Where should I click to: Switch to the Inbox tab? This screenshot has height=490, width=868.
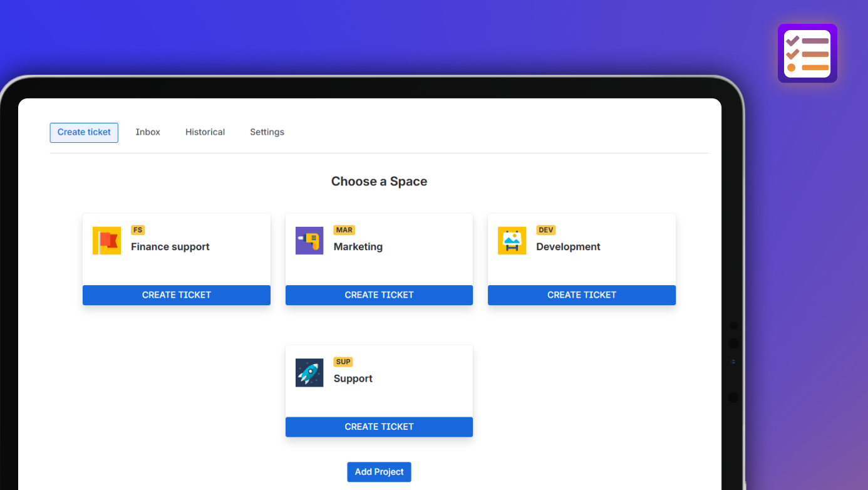pyautogui.click(x=148, y=132)
